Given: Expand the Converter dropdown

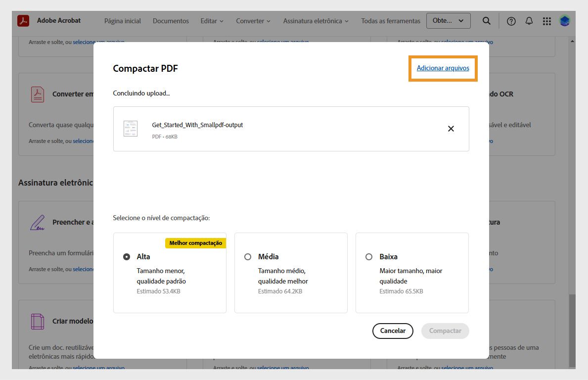Looking at the screenshot, I should 253,21.
